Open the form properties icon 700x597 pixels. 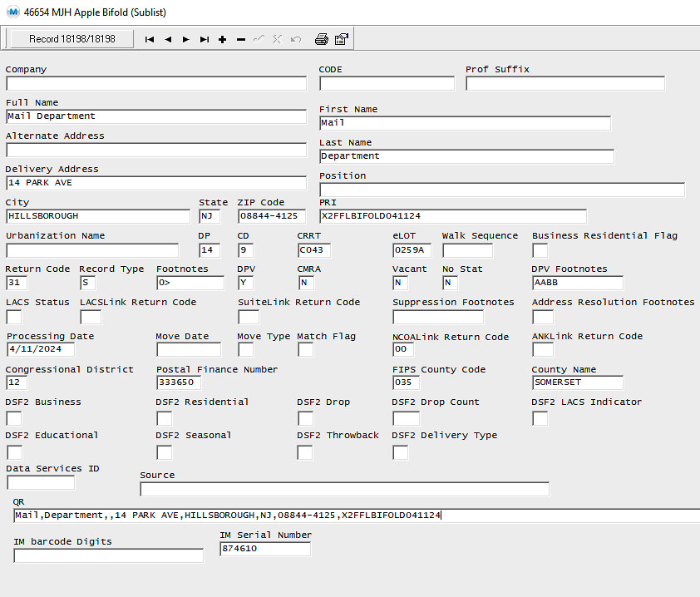pyautogui.click(x=342, y=39)
